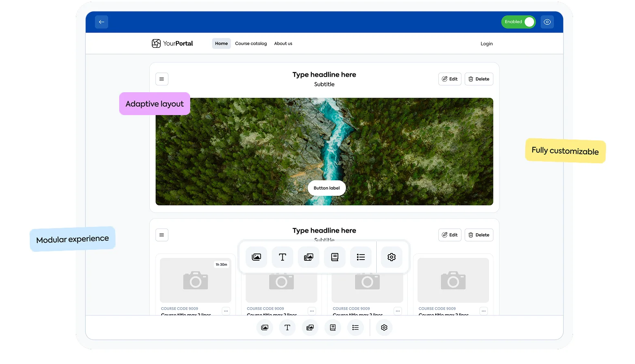Open settings gear in floating toolbar

[391, 257]
